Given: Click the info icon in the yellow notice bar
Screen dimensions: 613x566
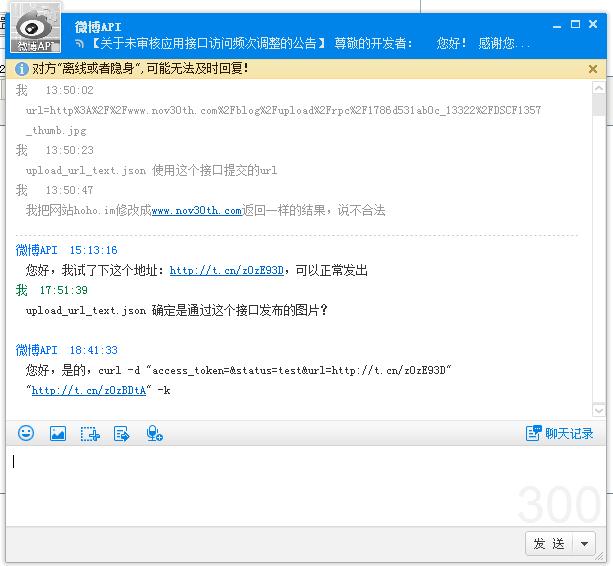Looking at the screenshot, I should pyautogui.click(x=22, y=69).
